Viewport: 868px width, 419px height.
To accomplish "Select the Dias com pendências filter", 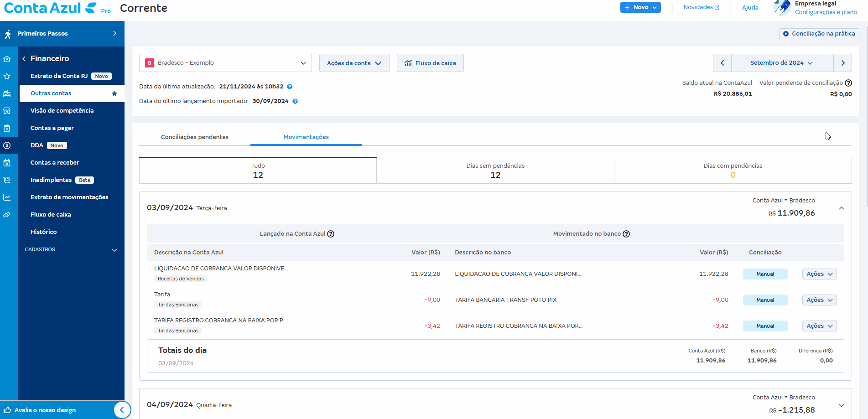I will tap(733, 171).
